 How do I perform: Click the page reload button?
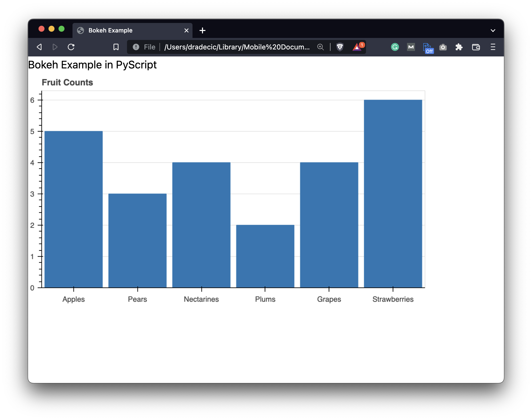71,47
